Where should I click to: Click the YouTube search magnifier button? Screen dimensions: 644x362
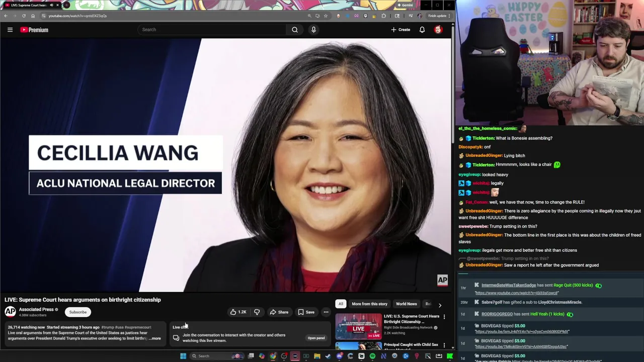coord(295,30)
